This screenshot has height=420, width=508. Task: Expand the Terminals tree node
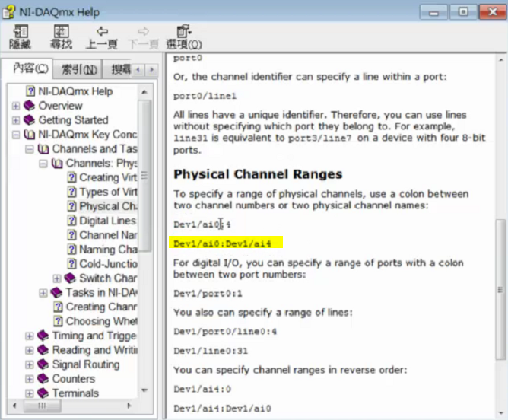point(29,393)
